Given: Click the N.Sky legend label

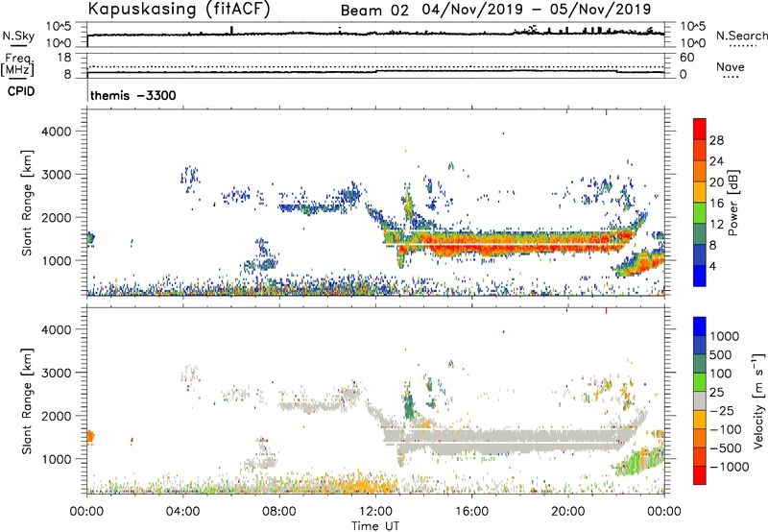Looking at the screenshot, I should click(18, 36).
